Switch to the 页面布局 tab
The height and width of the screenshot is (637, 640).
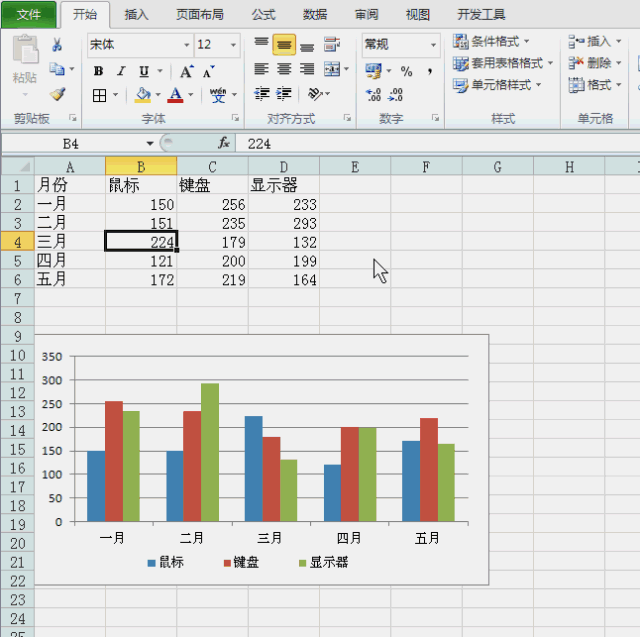[200, 15]
